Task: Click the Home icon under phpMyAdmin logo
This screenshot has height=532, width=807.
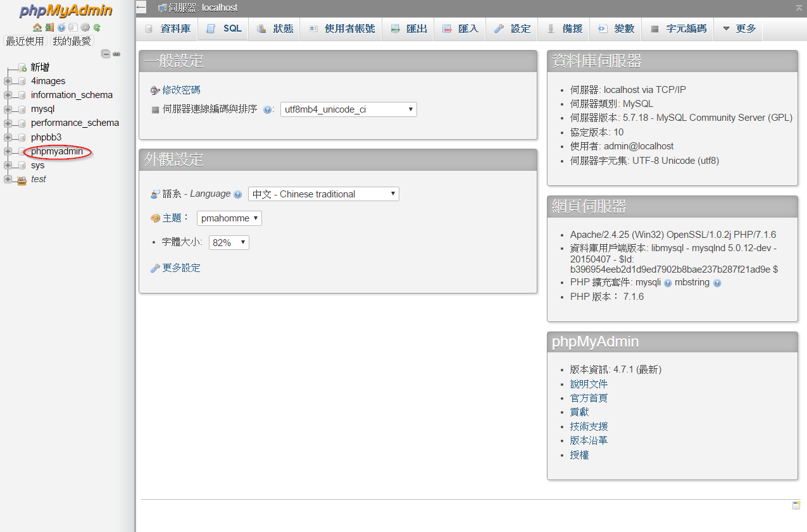Action: pyautogui.click(x=37, y=28)
